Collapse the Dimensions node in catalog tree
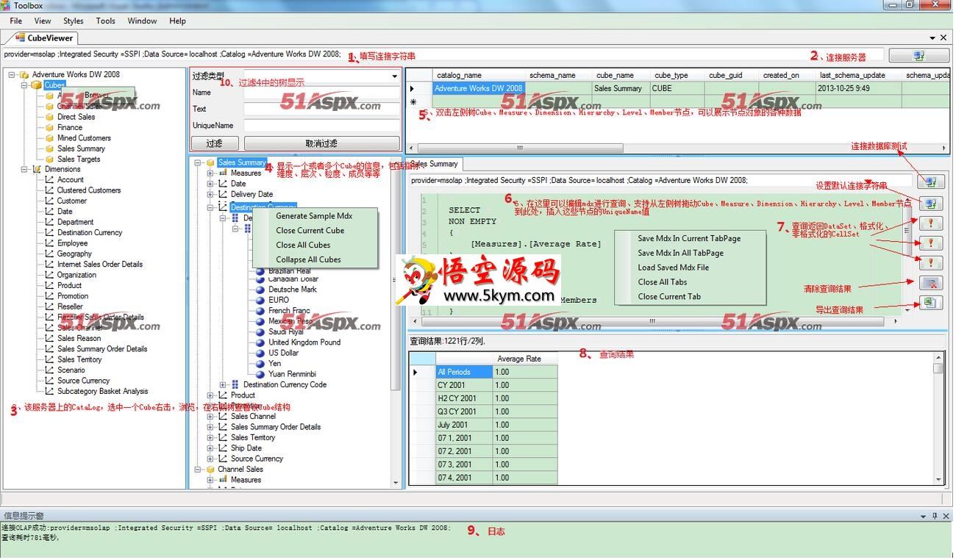The height and width of the screenshot is (560, 956). 24,169
